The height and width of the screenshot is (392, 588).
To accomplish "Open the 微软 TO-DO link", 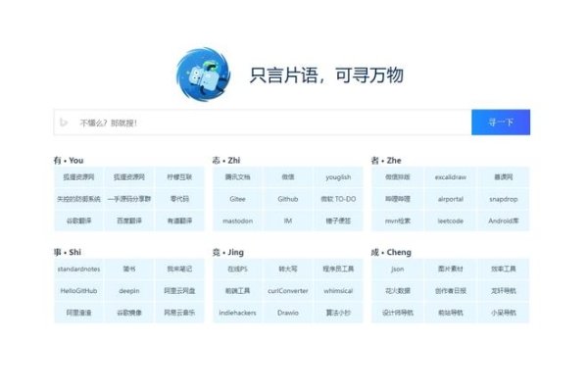I will (x=338, y=199).
